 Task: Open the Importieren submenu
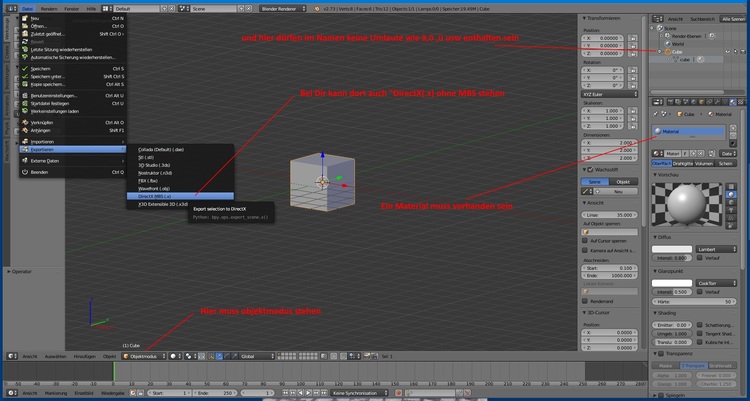pos(73,142)
